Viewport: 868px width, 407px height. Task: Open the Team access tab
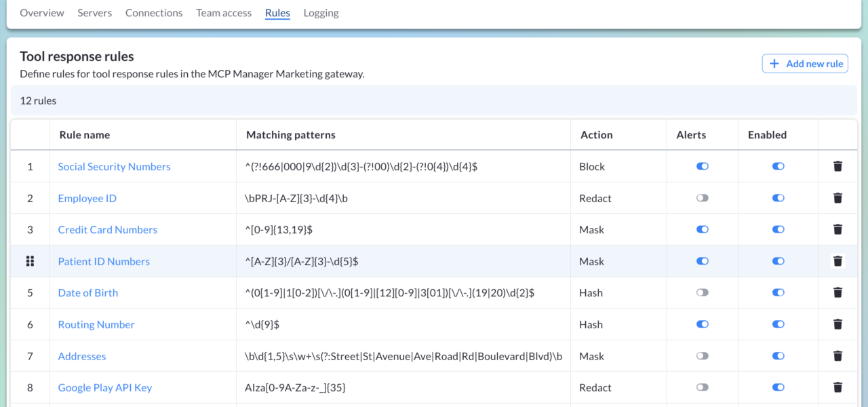click(224, 13)
